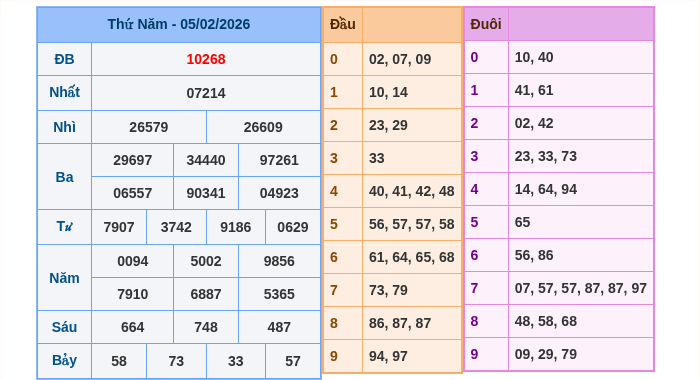The height and width of the screenshot is (380, 700).
Task: Click the Nhất prize label
Action: pos(64,92)
